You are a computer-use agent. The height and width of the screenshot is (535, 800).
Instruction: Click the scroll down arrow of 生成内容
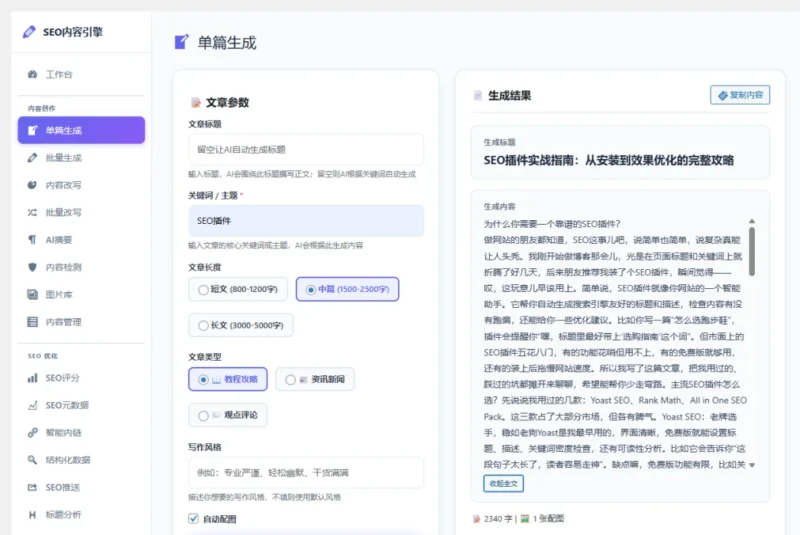pyautogui.click(x=752, y=465)
